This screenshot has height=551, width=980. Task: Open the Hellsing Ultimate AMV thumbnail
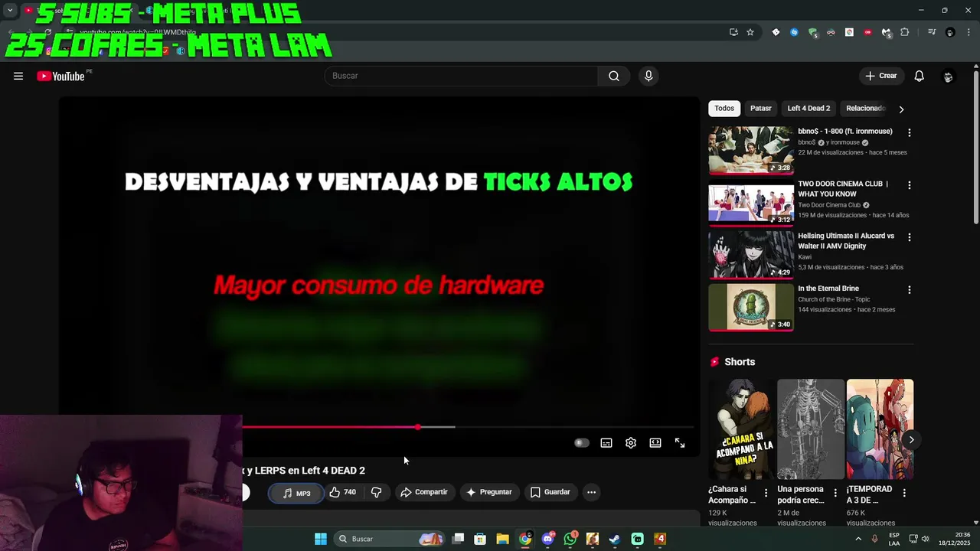click(x=751, y=255)
